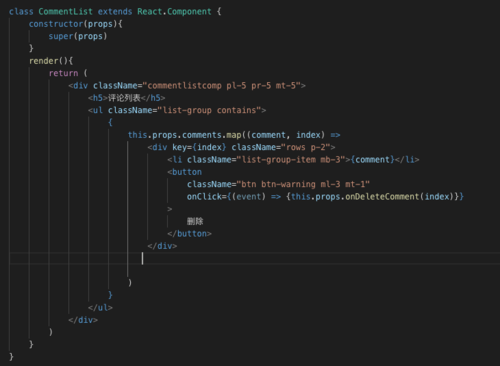This screenshot has width=500, height=366.
Task: Click the map function call
Action: [234, 135]
